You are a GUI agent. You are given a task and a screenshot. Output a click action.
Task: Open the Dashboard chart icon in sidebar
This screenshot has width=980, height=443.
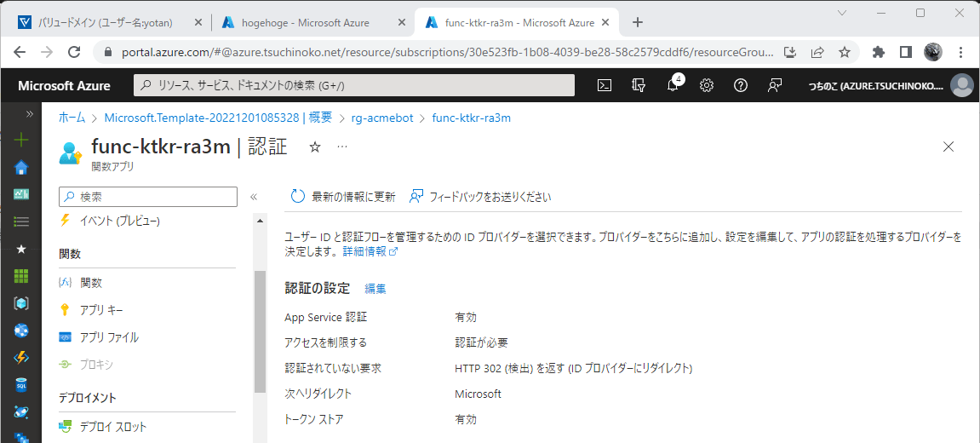pyautogui.click(x=21, y=194)
